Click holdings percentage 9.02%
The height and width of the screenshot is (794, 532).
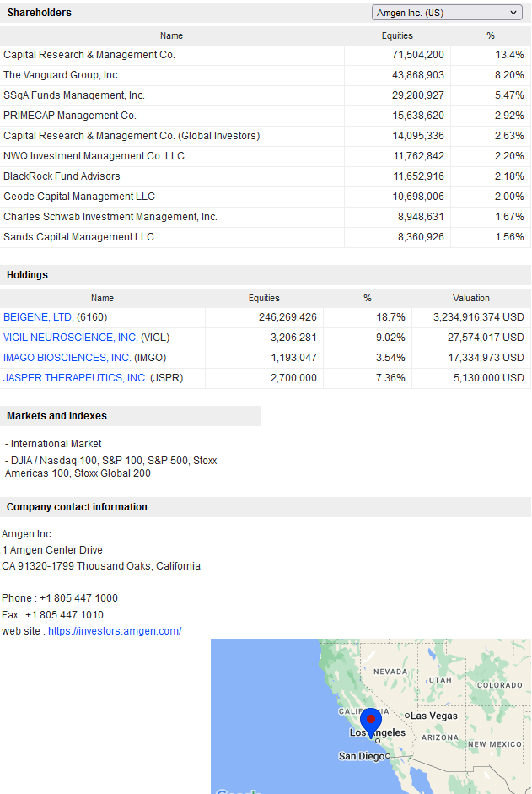pos(390,338)
